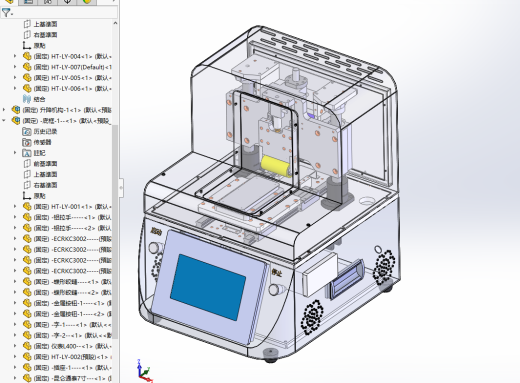This screenshot has width=520, height=383.
Task: Select the 金属按钮-1 <2> row text
Action: pos(73,314)
